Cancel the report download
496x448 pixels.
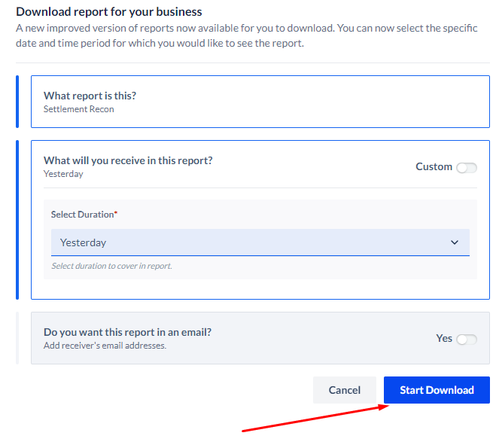pyautogui.click(x=345, y=390)
